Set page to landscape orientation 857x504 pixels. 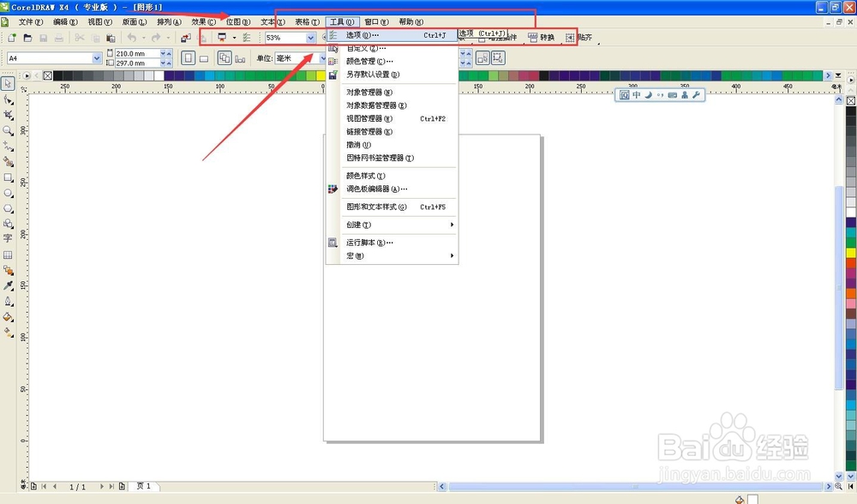tap(204, 58)
